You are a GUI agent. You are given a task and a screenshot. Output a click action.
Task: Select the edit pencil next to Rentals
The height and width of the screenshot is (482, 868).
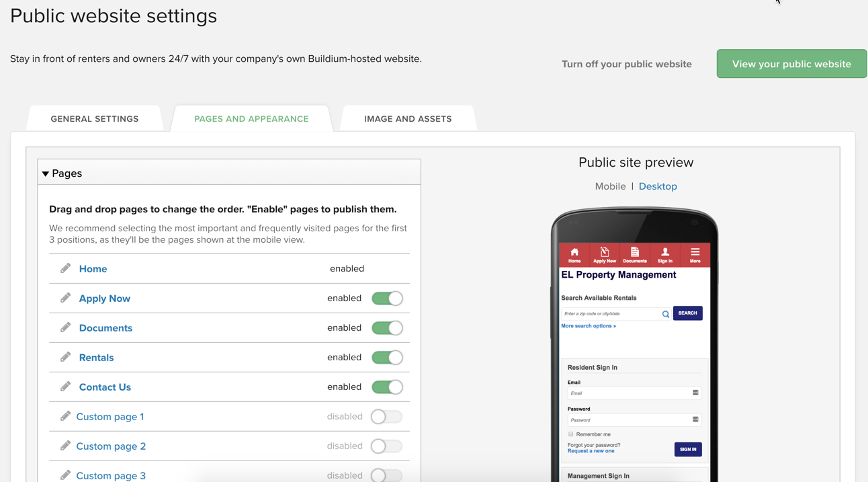[x=64, y=357]
